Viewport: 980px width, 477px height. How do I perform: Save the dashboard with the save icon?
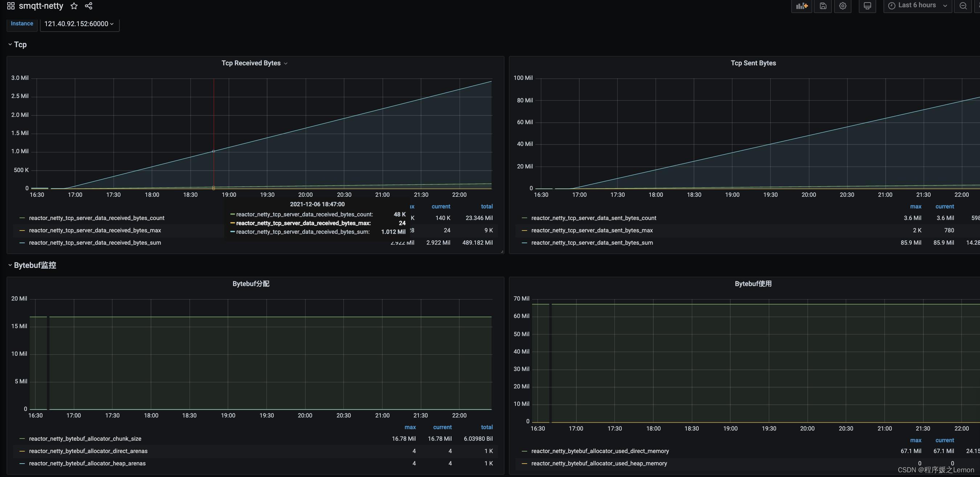click(x=823, y=6)
